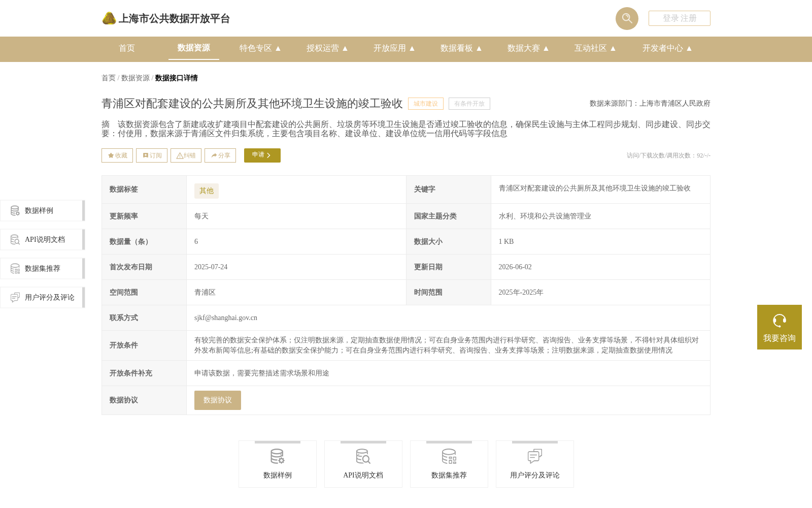
Task: Click 上海市公共数据开放平台 site title
Action: pos(174,19)
